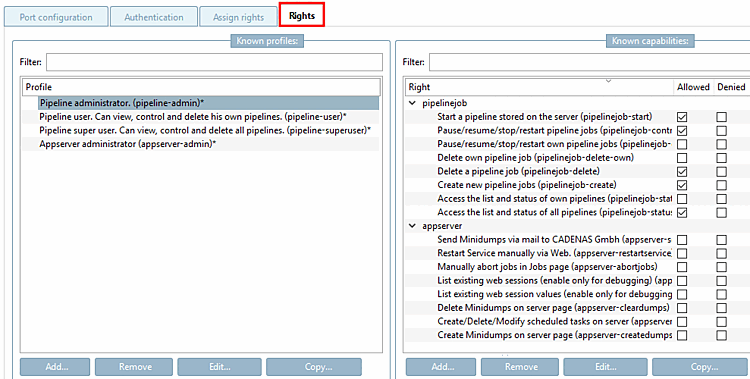The width and height of the screenshot is (750, 379).
Task: Click Remove under Known capabilities
Action: point(520,367)
